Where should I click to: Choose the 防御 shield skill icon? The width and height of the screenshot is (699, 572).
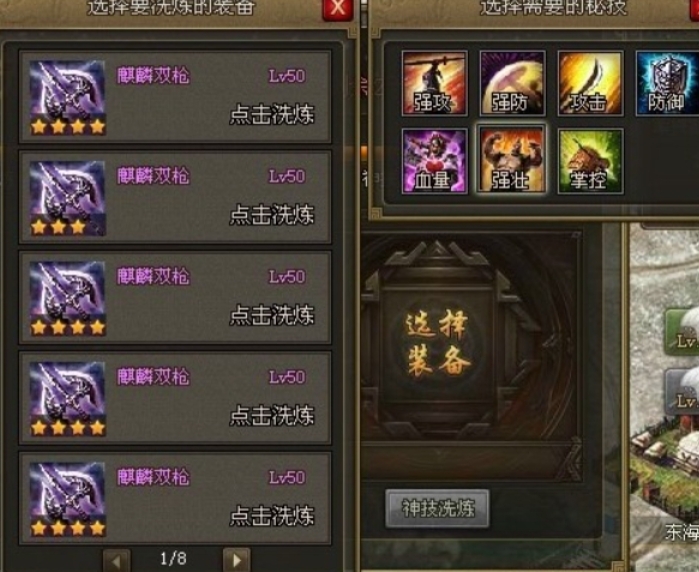pos(667,83)
